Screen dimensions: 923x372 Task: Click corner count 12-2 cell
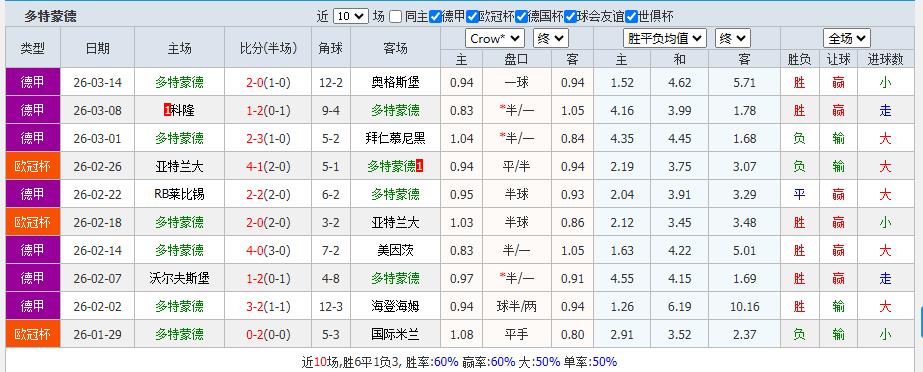pyautogui.click(x=331, y=82)
